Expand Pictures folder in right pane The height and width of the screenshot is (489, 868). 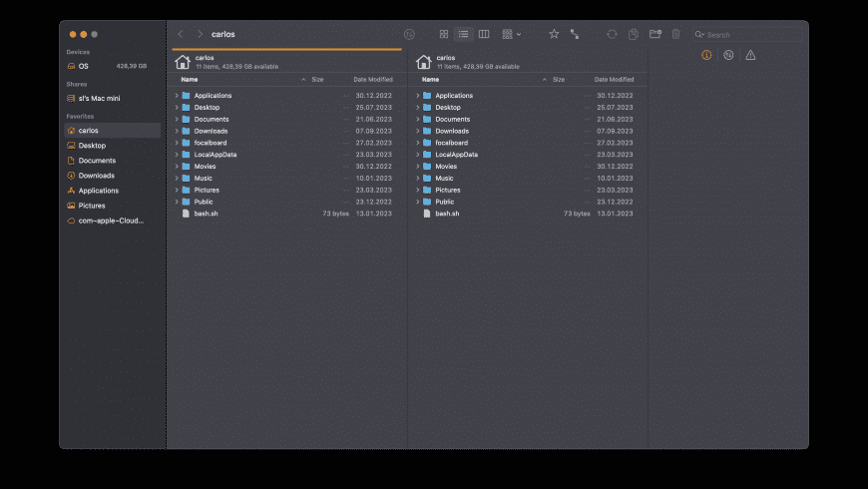pos(417,190)
